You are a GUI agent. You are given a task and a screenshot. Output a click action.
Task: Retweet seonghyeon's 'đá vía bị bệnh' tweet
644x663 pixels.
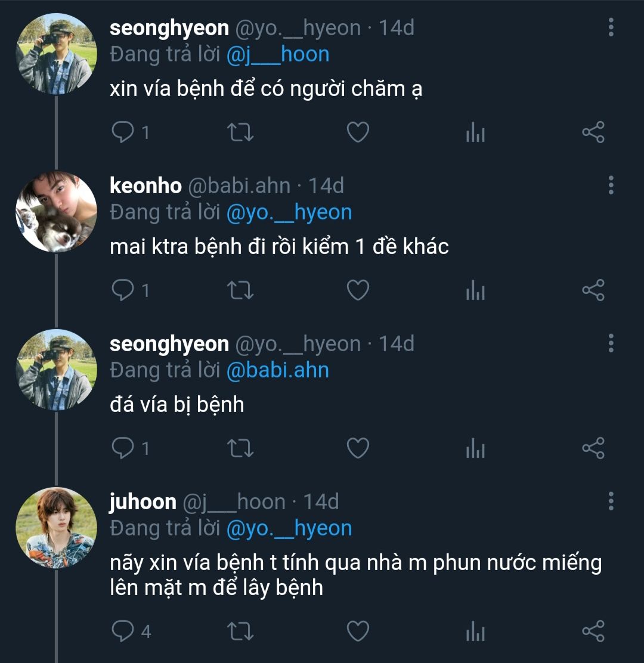coord(241,448)
